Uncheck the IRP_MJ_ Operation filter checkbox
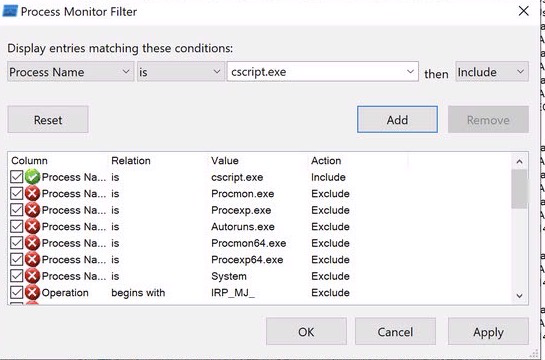Image resolution: width=545 pixels, height=360 pixels. (16, 293)
